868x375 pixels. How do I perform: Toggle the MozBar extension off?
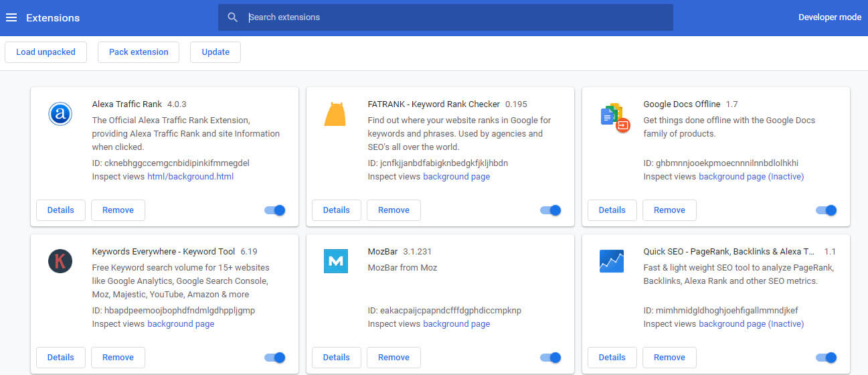pyautogui.click(x=551, y=358)
